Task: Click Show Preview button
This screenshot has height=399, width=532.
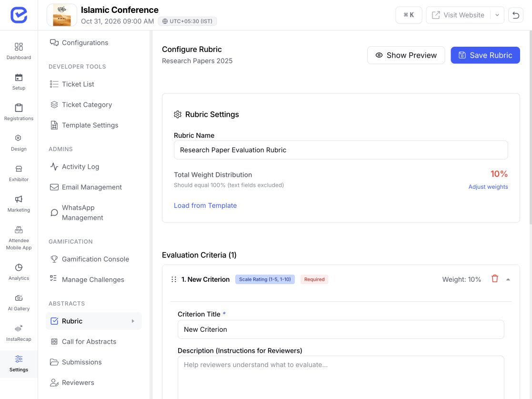Action: click(x=406, y=55)
